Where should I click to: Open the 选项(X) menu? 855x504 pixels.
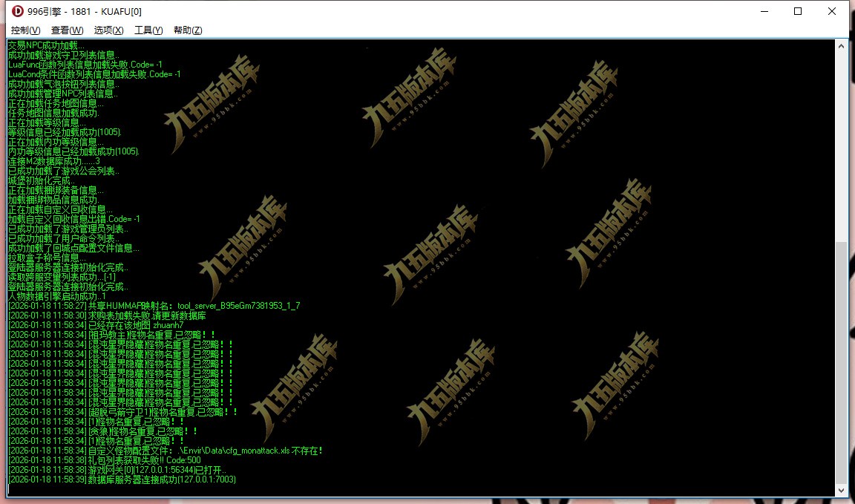click(108, 30)
